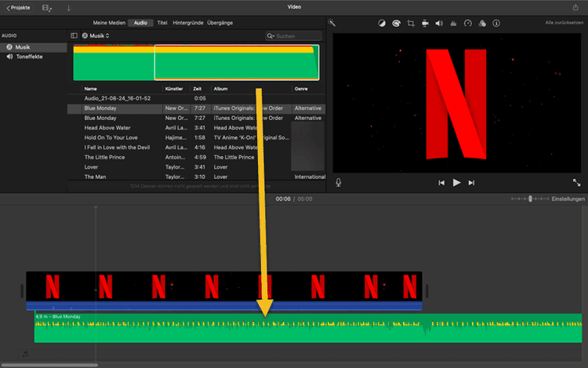Click the voiceover microphone icon
588x368 pixels.
pos(338,183)
